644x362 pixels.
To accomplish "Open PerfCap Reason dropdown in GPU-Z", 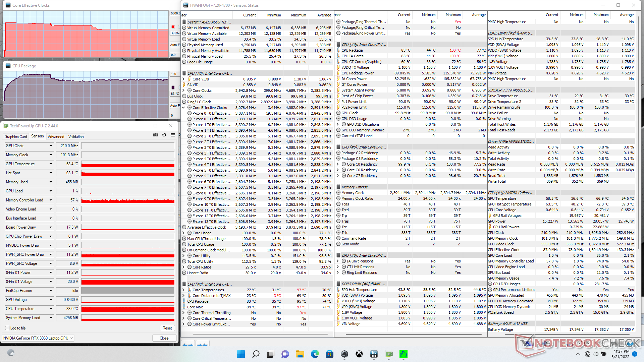I will click(x=51, y=291).
